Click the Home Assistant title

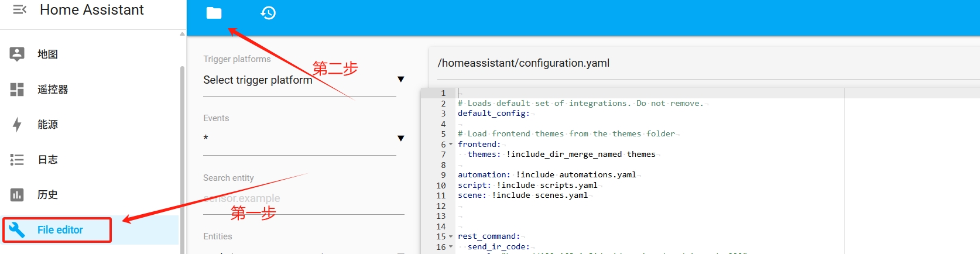point(92,10)
